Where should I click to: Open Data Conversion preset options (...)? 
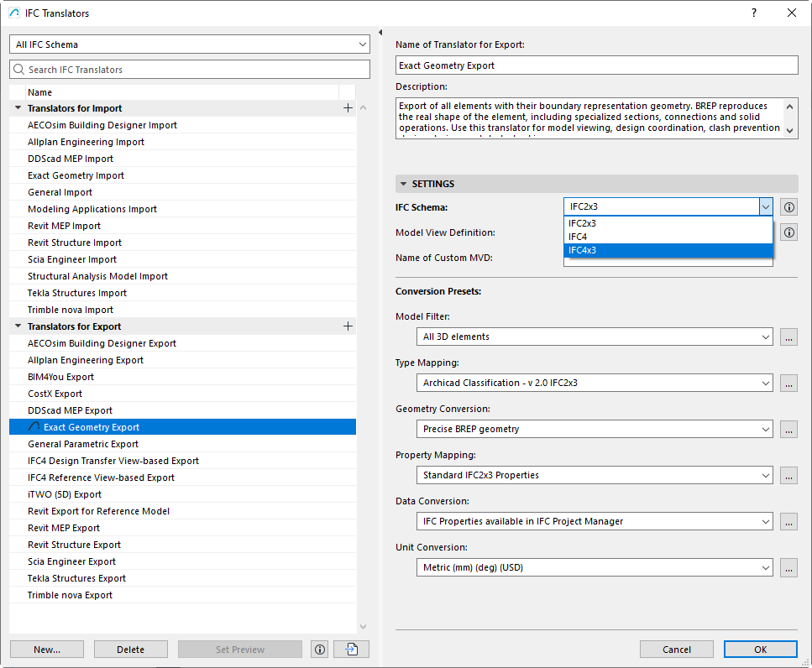788,521
